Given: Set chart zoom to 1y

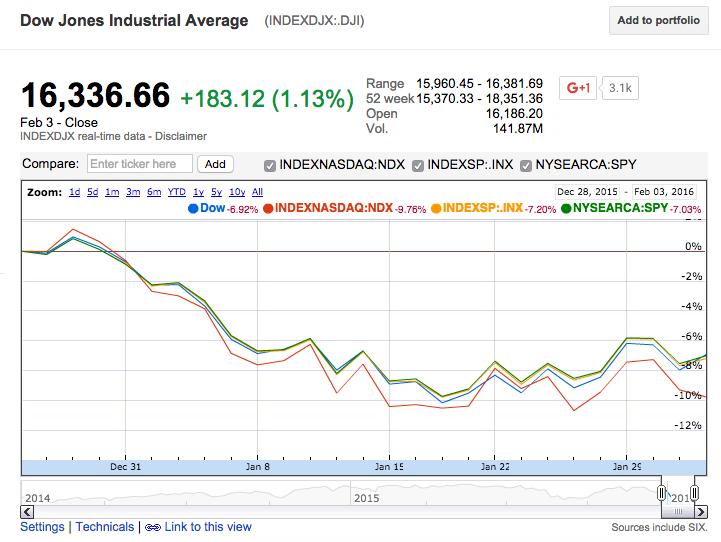Looking at the screenshot, I should click(x=198, y=192).
